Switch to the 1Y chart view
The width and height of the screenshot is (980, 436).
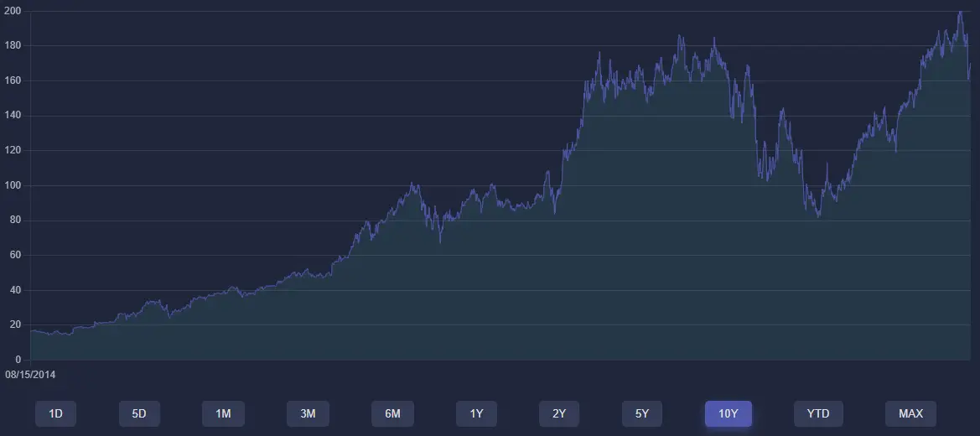(x=476, y=413)
